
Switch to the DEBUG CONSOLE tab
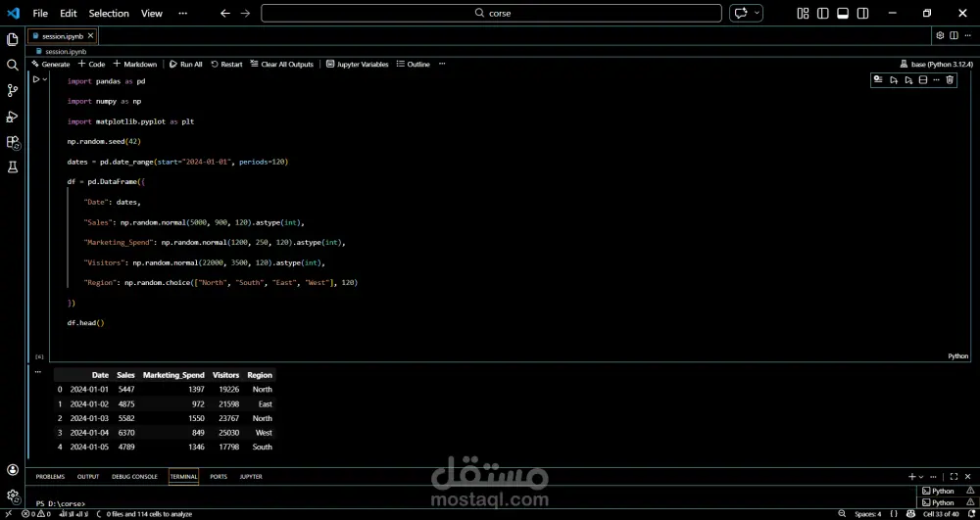134,476
